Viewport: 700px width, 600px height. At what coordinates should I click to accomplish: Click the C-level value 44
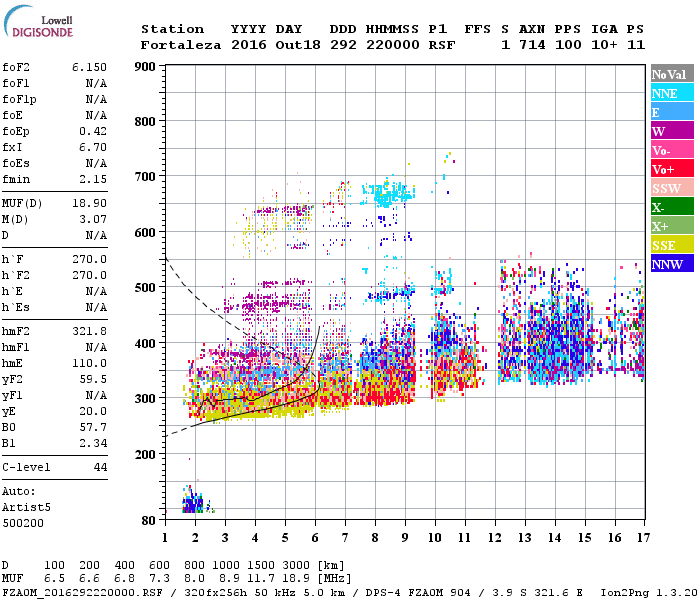(100, 467)
